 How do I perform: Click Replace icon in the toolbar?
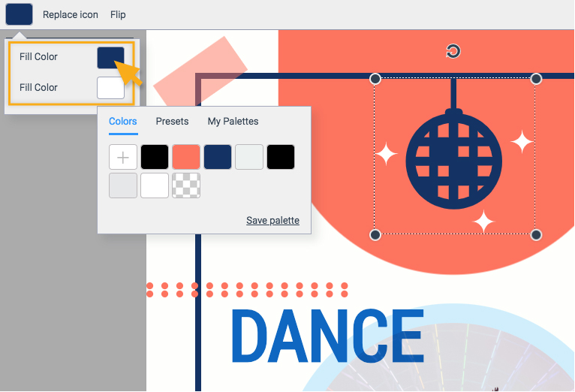click(x=71, y=15)
